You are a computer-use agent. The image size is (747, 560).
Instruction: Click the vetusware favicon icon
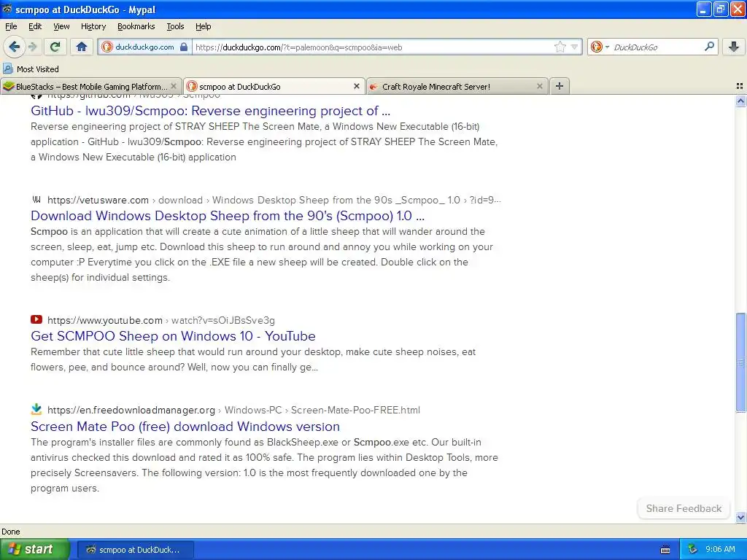click(36, 199)
